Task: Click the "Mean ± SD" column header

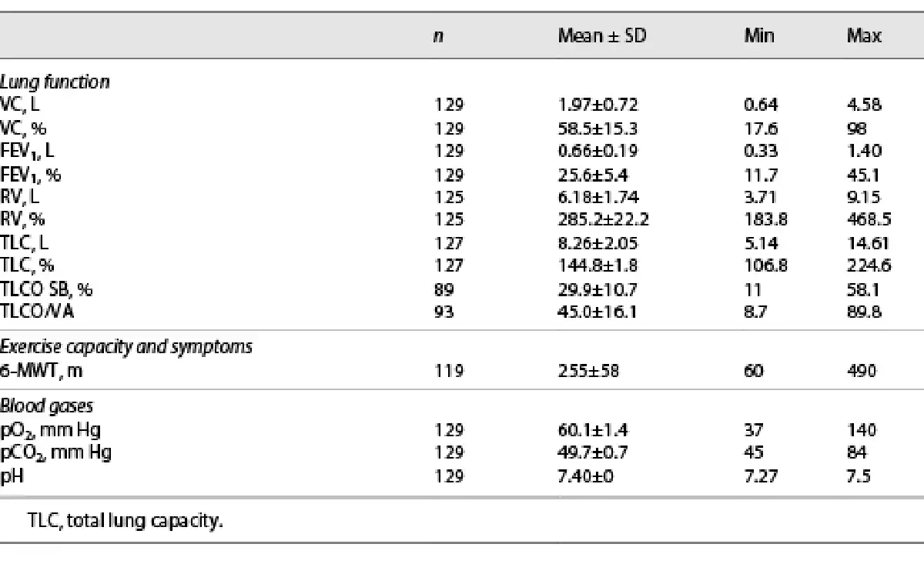Action: click(602, 36)
